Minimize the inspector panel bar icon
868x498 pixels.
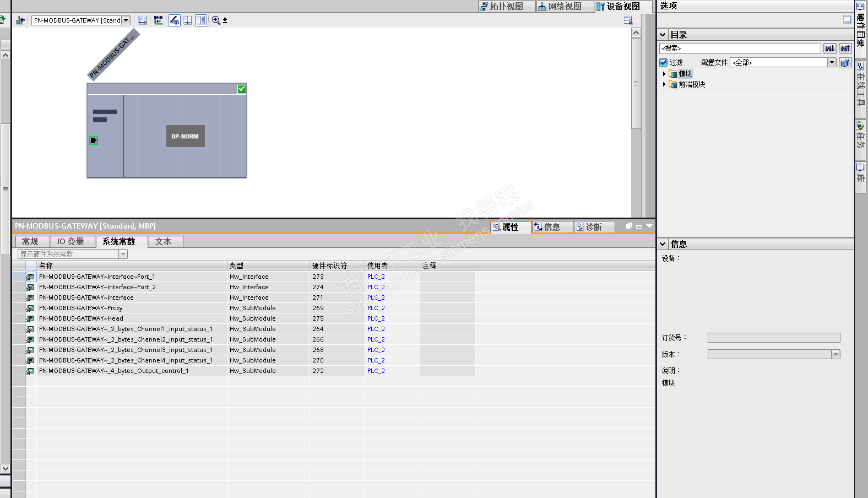pyautogui.click(x=639, y=226)
